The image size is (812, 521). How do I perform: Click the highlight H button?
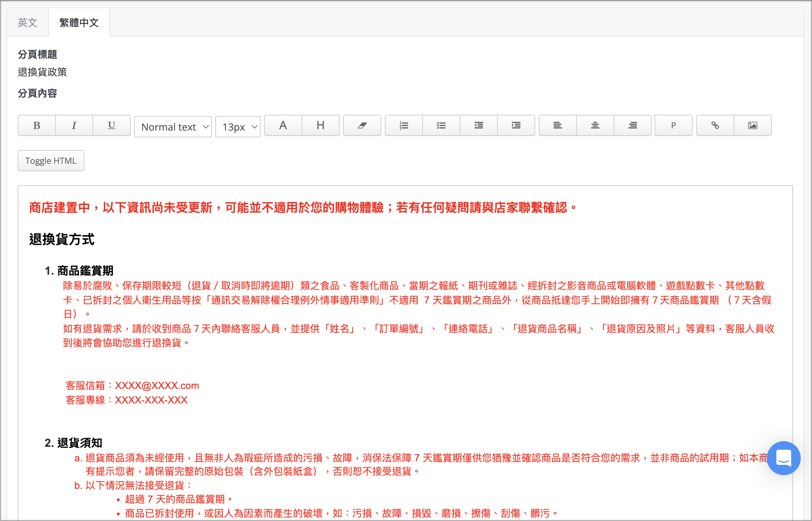321,125
